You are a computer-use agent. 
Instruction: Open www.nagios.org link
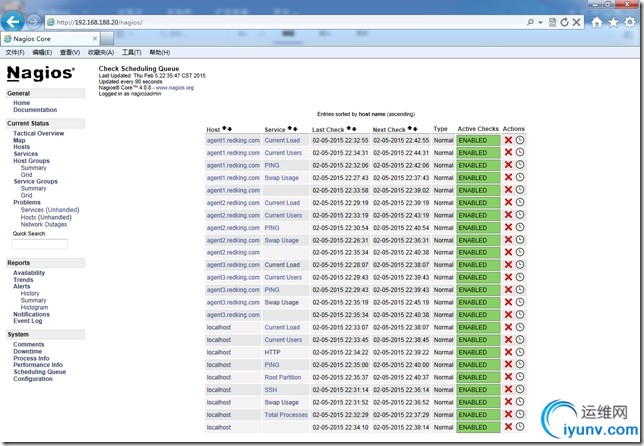[175, 87]
